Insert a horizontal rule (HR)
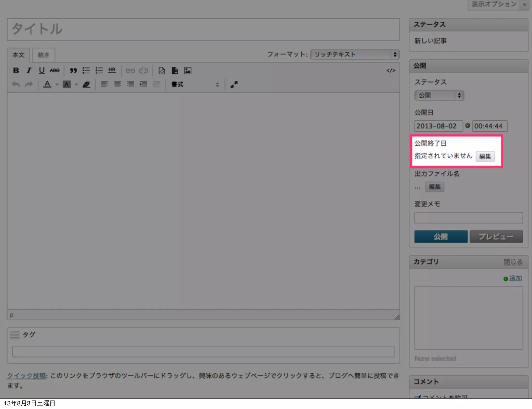Screen dimensions: 532x409 112,70
